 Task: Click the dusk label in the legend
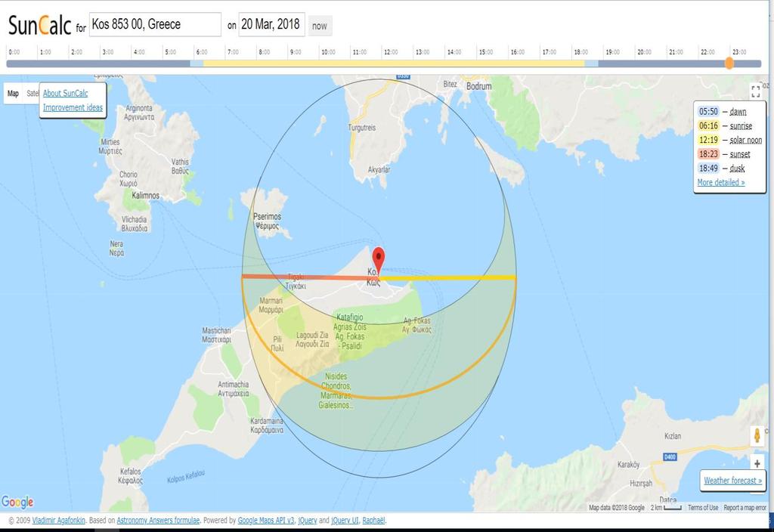(x=737, y=169)
